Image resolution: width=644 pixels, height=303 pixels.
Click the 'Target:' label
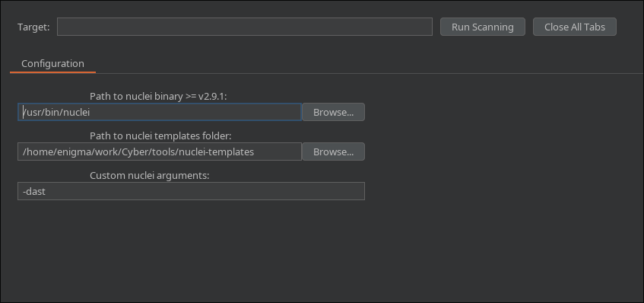coord(33,27)
